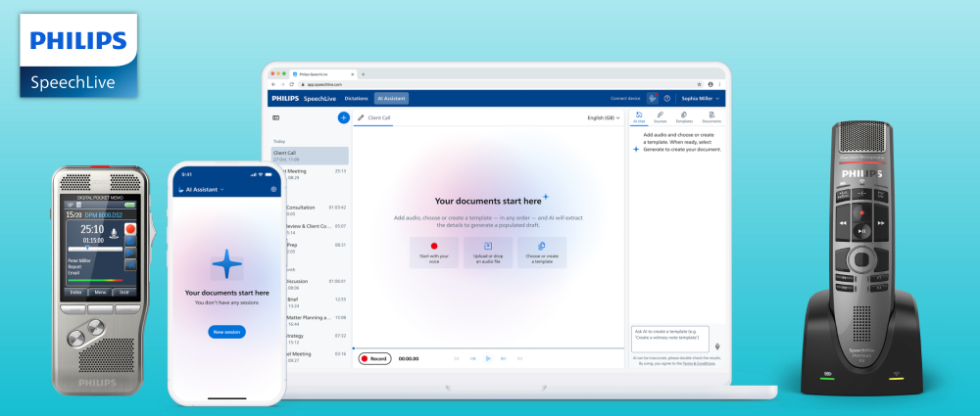Switch to the Templates tab
Image resolution: width=980 pixels, height=416 pixels.
coord(684,117)
